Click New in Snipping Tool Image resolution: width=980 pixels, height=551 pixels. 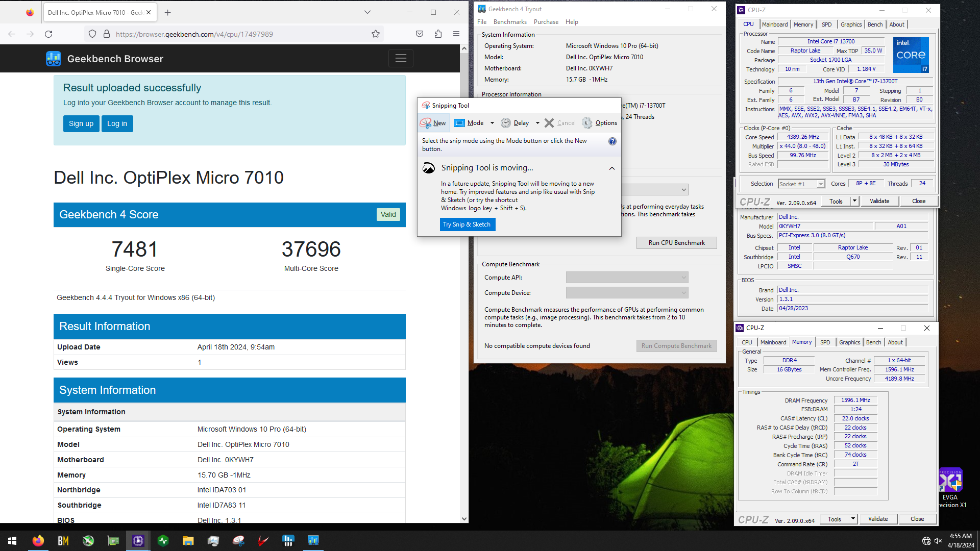pyautogui.click(x=433, y=123)
